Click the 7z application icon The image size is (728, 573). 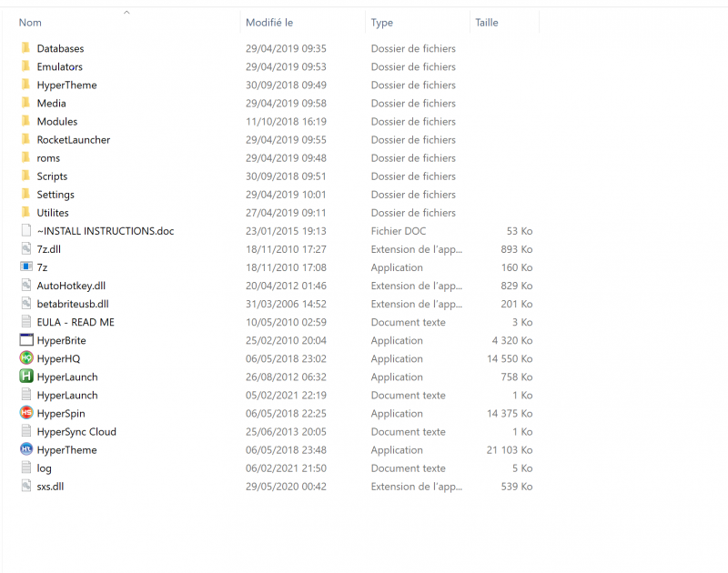pos(26,266)
